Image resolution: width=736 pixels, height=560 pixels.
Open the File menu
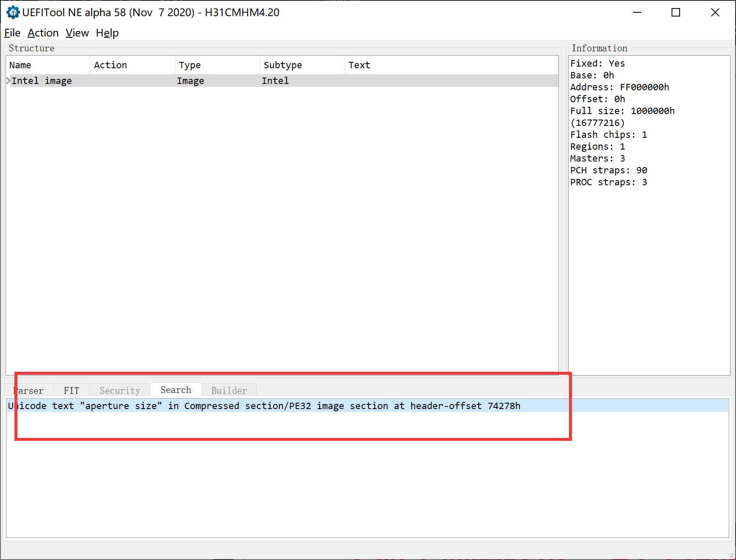[x=12, y=33]
